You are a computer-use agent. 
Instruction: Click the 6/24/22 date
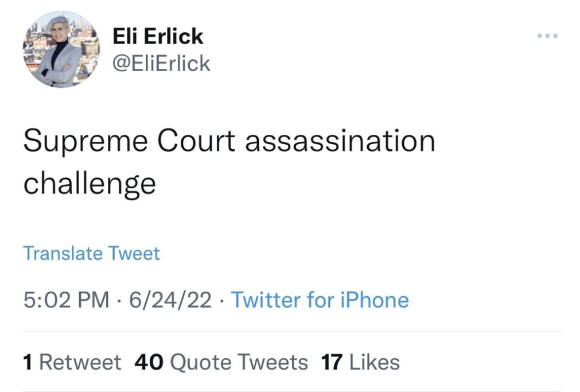coord(170,300)
